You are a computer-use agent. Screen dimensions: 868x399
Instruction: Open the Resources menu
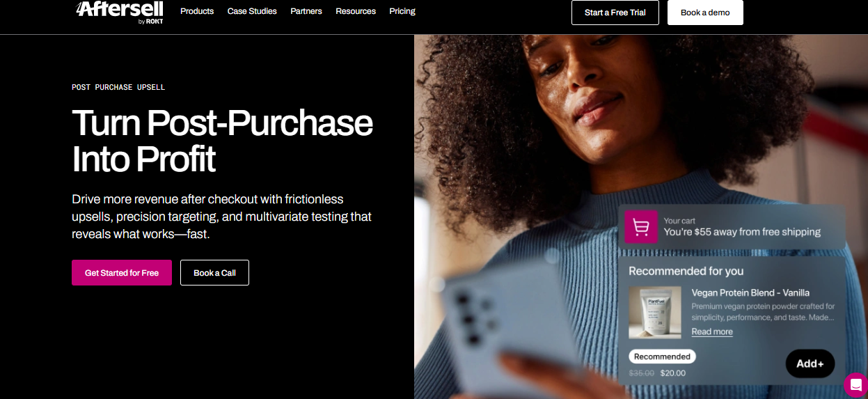coord(356,11)
